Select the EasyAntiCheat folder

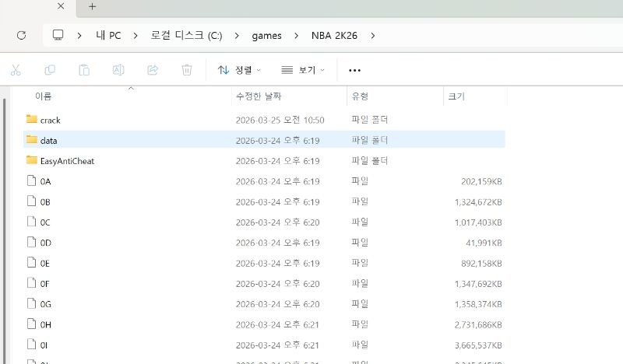click(x=67, y=160)
